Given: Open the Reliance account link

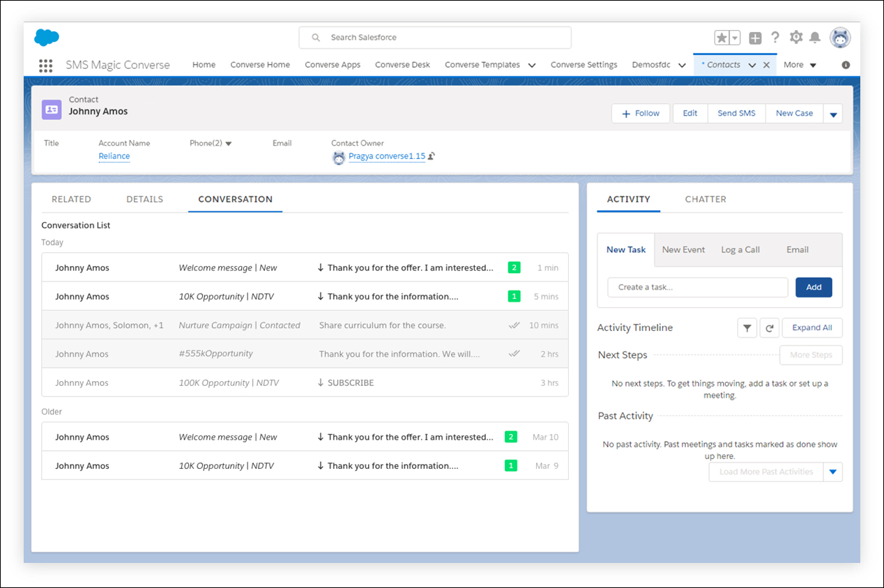Looking at the screenshot, I should [114, 156].
